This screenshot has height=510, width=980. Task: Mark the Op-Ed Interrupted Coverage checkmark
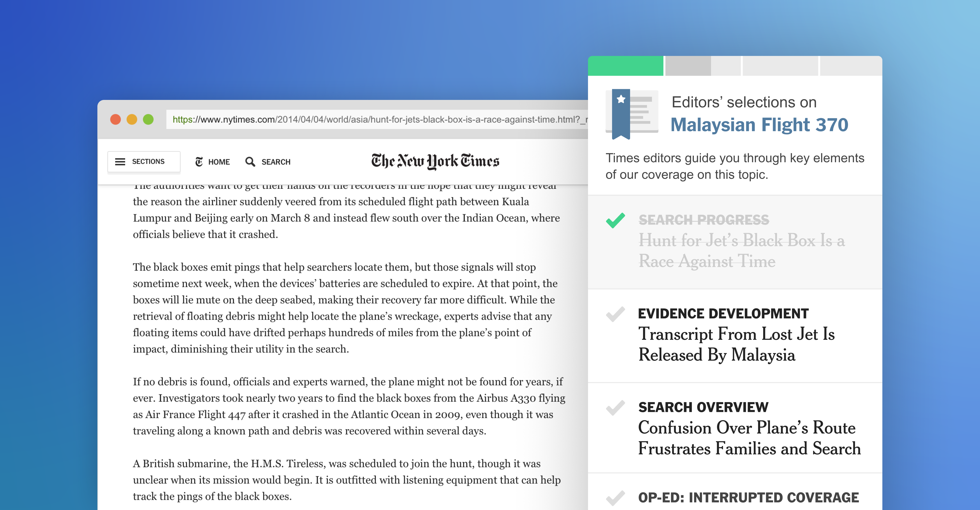click(615, 498)
